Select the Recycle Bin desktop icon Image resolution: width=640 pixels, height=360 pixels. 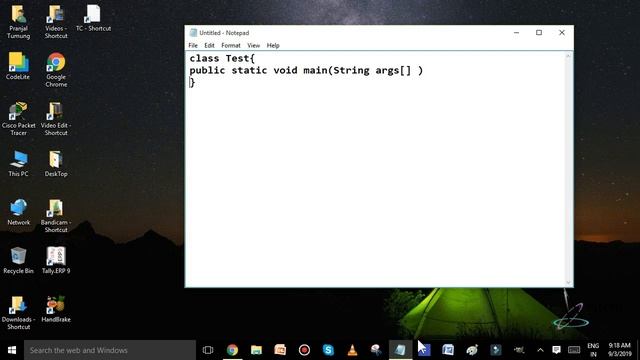18,260
